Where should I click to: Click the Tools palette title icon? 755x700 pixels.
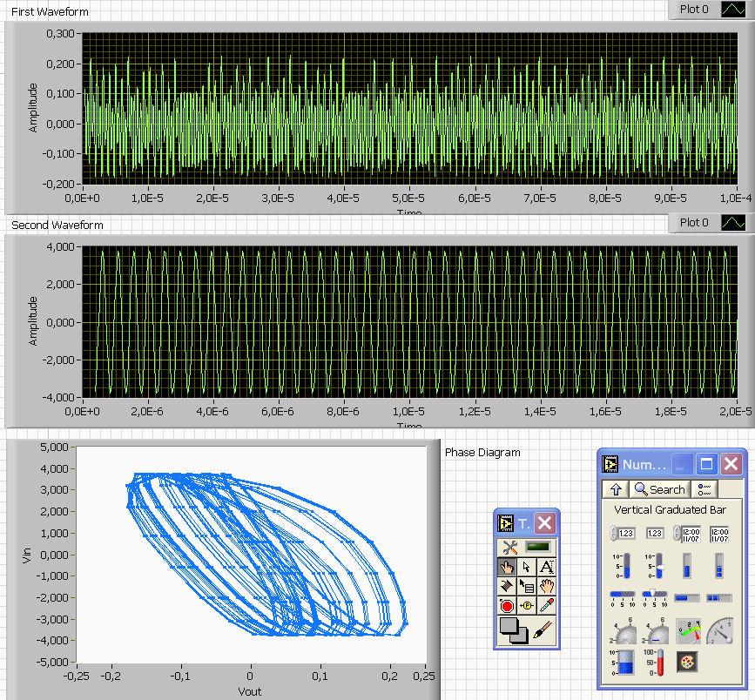point(506,523)
